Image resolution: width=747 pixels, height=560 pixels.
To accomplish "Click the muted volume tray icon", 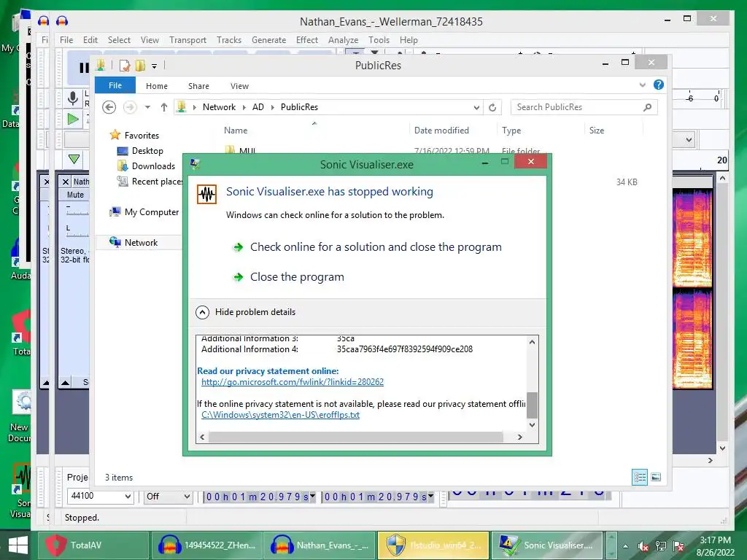I will coord(643,546).
